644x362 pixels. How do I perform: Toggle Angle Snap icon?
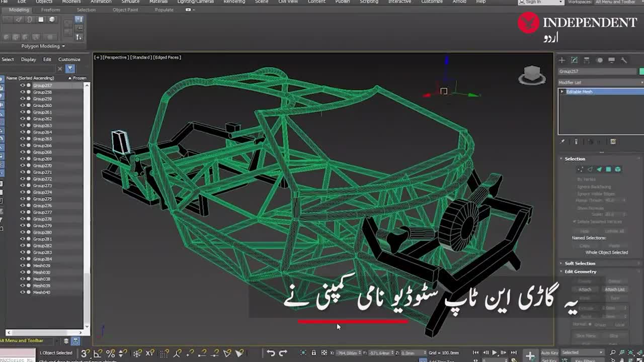98,353
